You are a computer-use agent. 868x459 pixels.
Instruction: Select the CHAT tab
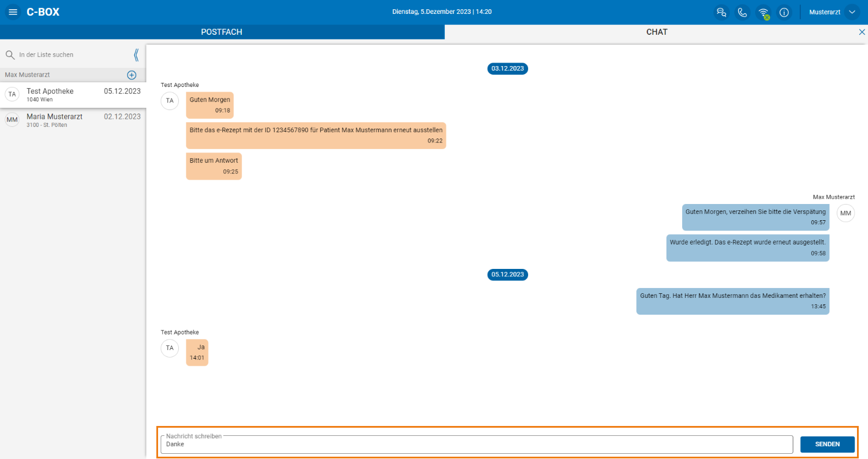(x=657, y=32)
